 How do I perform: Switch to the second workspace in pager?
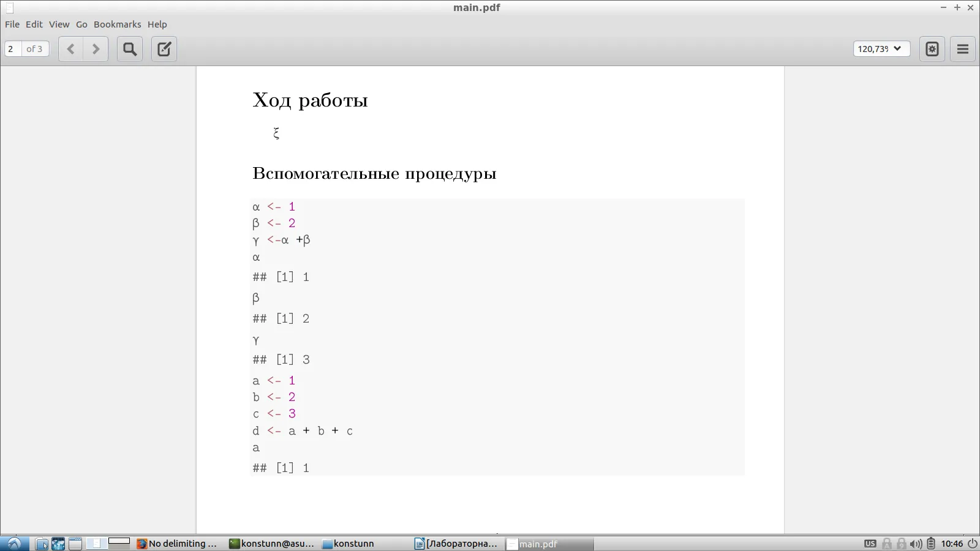coord(119,544)
